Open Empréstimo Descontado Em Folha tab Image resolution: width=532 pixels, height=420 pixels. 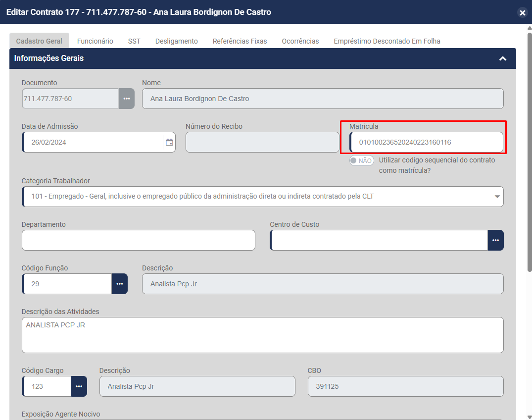(x=387, y=41)
